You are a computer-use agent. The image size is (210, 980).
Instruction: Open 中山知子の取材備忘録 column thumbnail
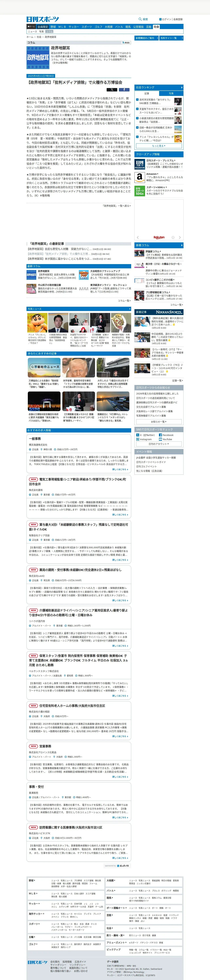[x=31, y=288]
